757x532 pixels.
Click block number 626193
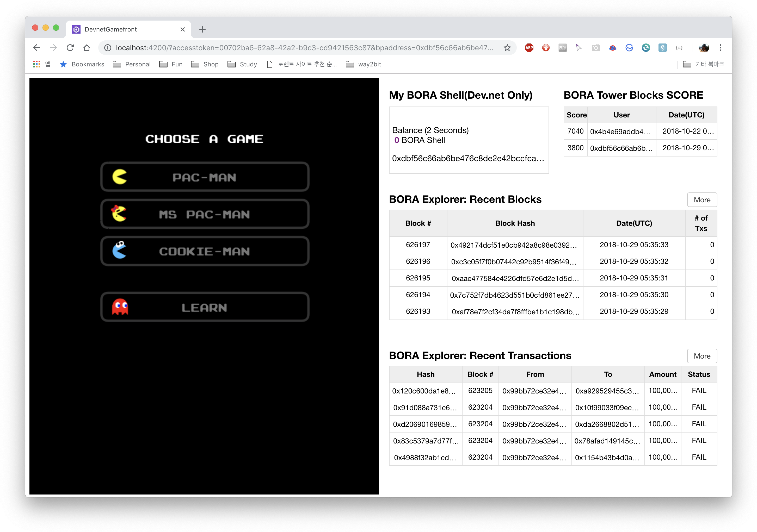418,311
